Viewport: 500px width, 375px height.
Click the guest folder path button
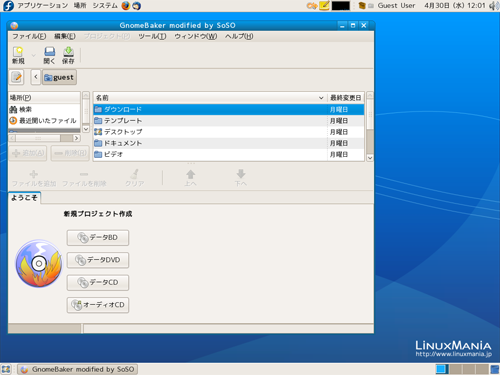point(59,77)
